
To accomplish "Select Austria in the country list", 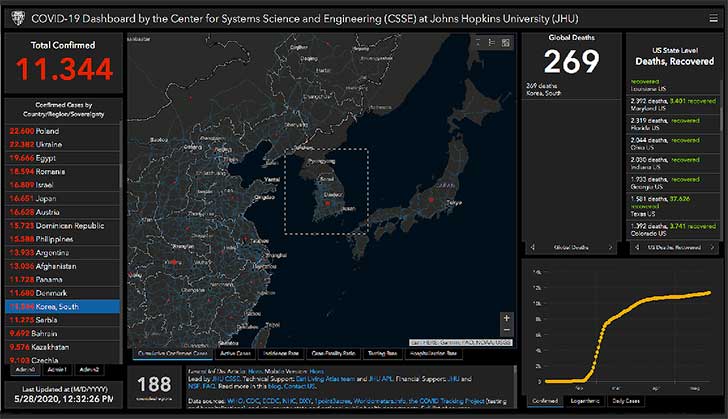I will pyautogui.click(x=63, y=212).
